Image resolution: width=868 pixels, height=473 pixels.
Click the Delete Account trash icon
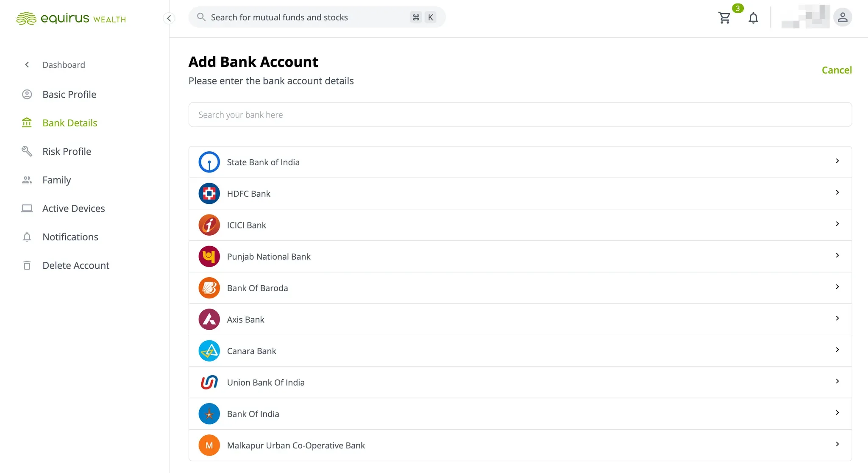tap(27, 265)
